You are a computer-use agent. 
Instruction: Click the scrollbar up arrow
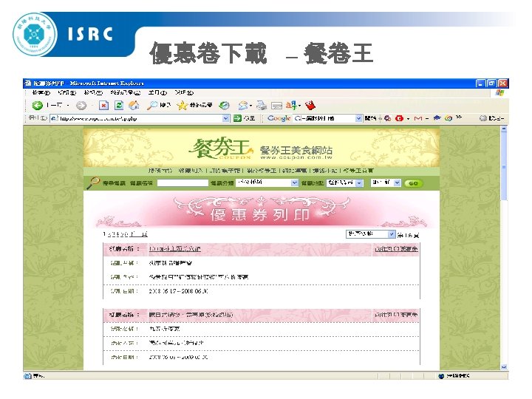(504, 129)
